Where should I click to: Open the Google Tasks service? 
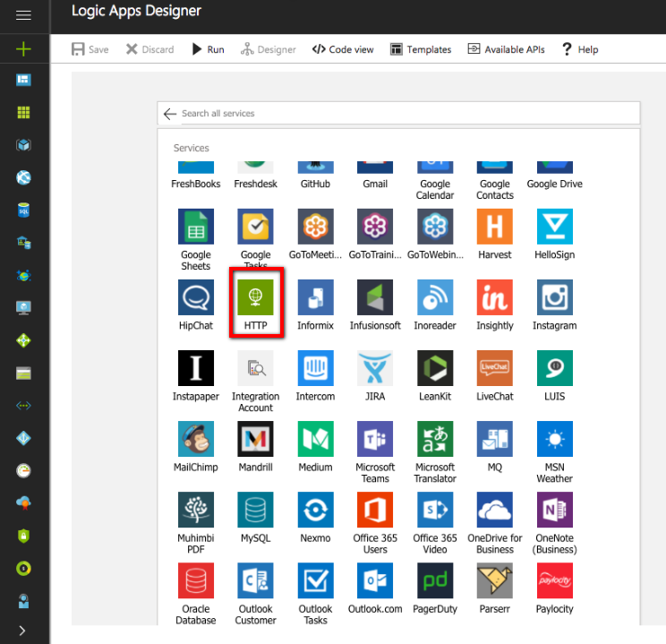coord(255,226)
